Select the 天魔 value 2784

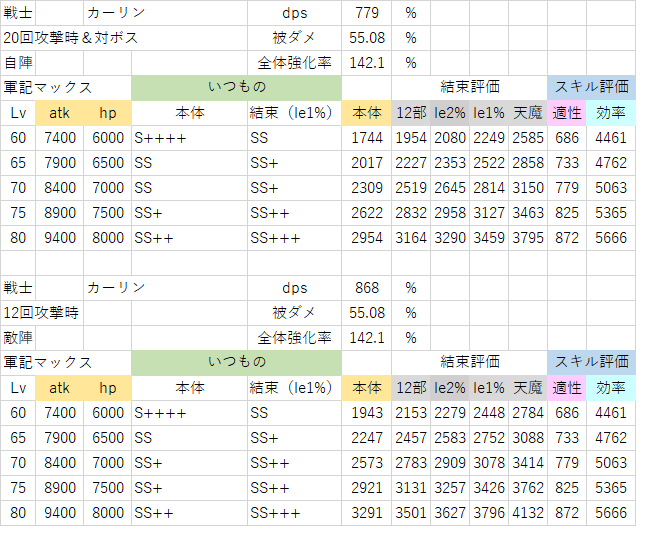click(528, 413)
